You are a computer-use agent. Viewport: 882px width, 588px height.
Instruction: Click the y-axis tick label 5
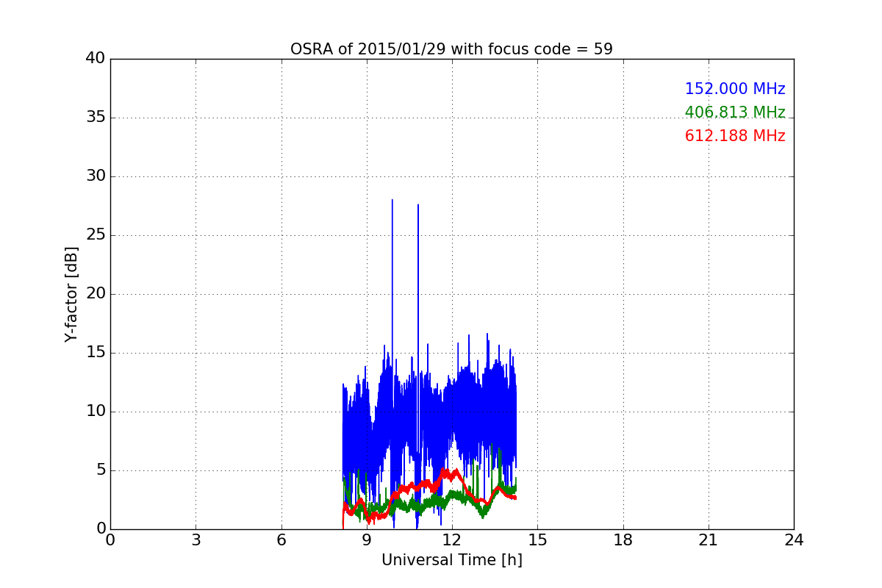[x=100, y=470]
